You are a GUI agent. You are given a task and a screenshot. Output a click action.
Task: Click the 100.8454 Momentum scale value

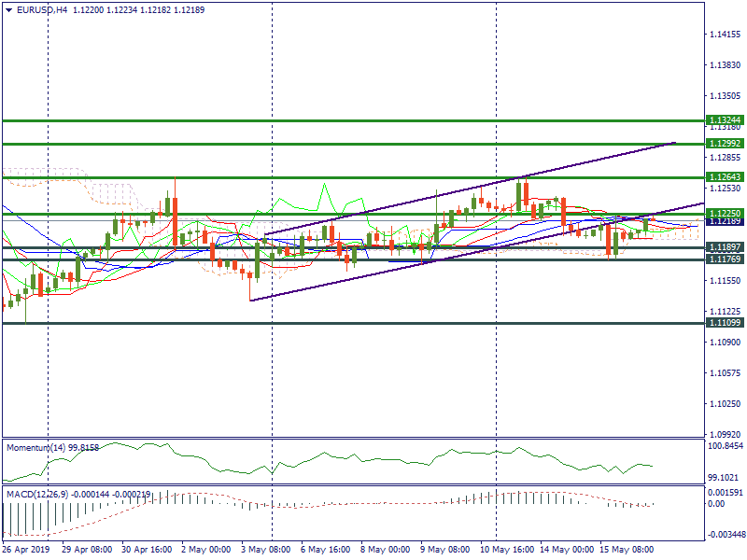pyautogui.click(x=725, y=447)
